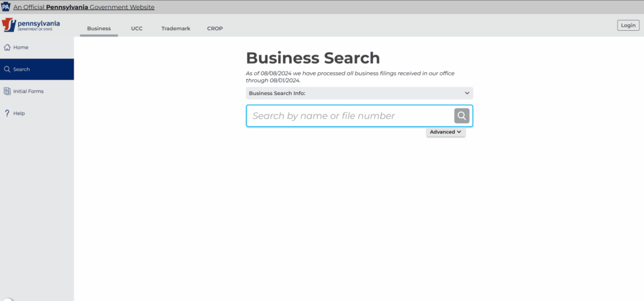Switch to the Business tab

(99, 28)
